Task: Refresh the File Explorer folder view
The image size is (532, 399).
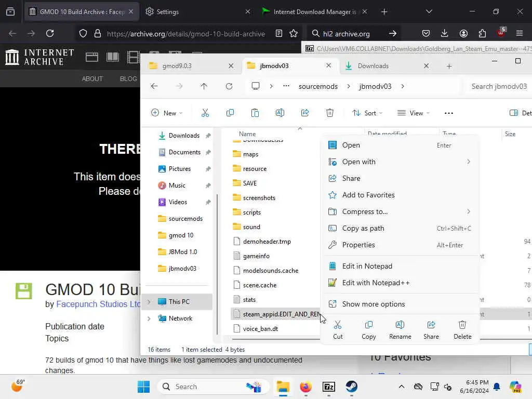Action: pos(229,86)
